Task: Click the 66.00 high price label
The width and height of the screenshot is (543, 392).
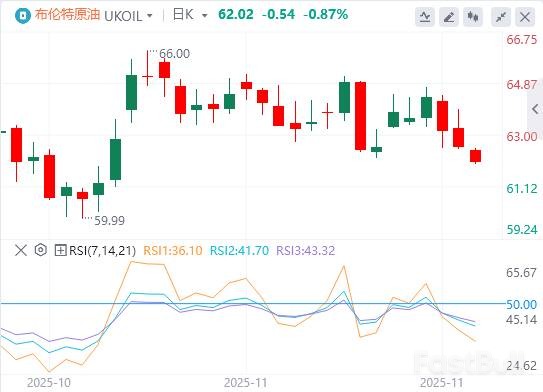Action: 175,54
